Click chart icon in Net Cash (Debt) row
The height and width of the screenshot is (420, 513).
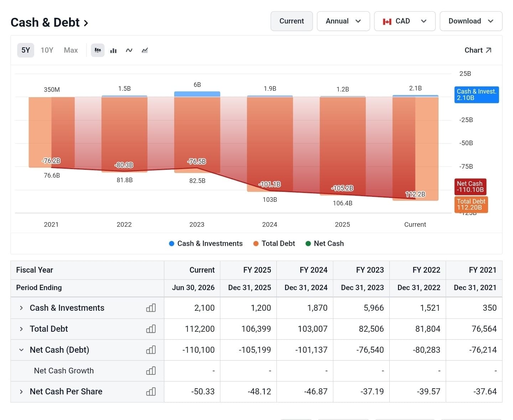tap(151, 350)
